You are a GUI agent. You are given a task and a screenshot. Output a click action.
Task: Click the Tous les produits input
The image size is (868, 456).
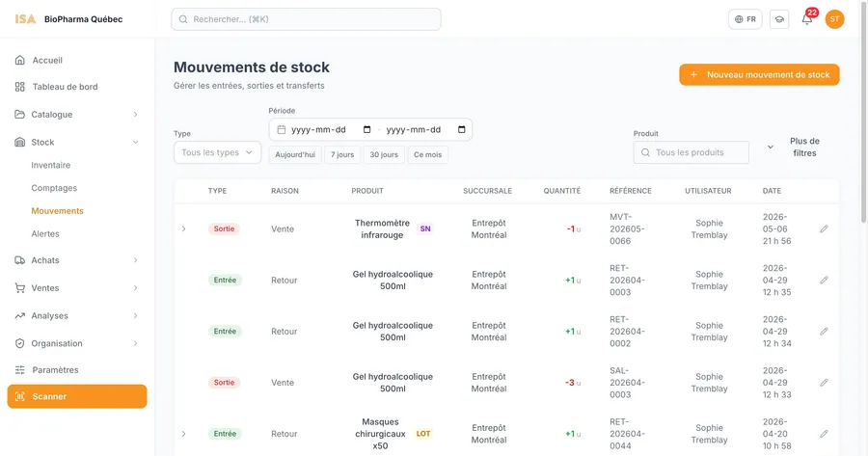point(691,152)
